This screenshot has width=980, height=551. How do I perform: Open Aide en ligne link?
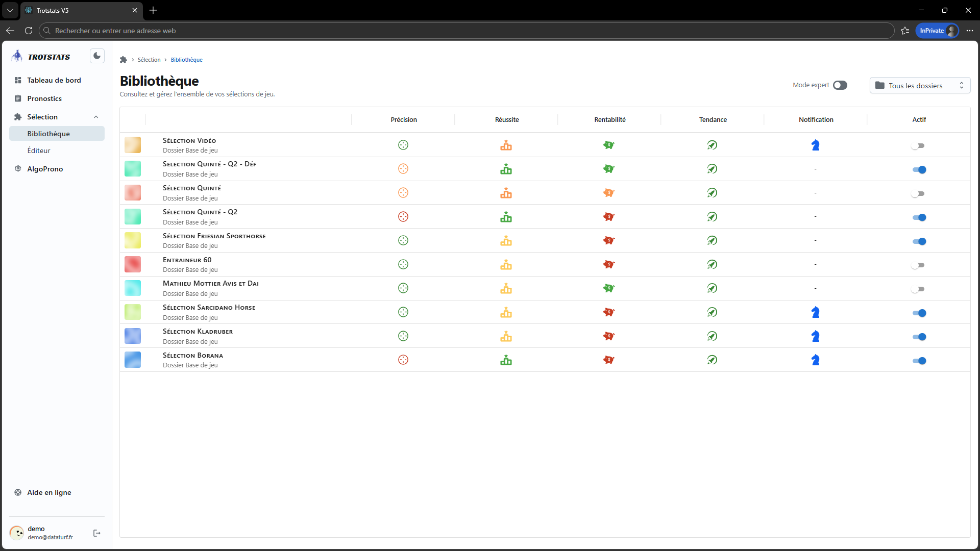[x=49, y=492]
